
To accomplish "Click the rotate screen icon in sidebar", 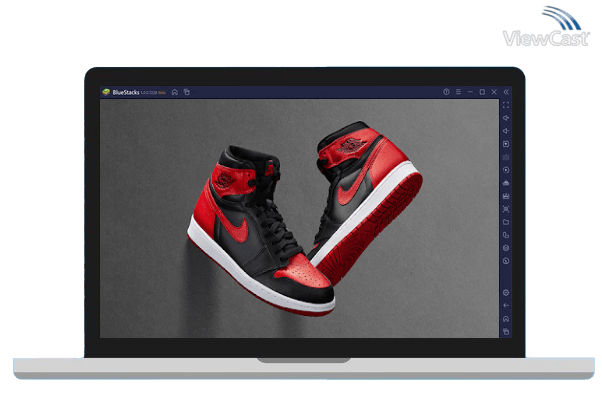I will 506,235.
